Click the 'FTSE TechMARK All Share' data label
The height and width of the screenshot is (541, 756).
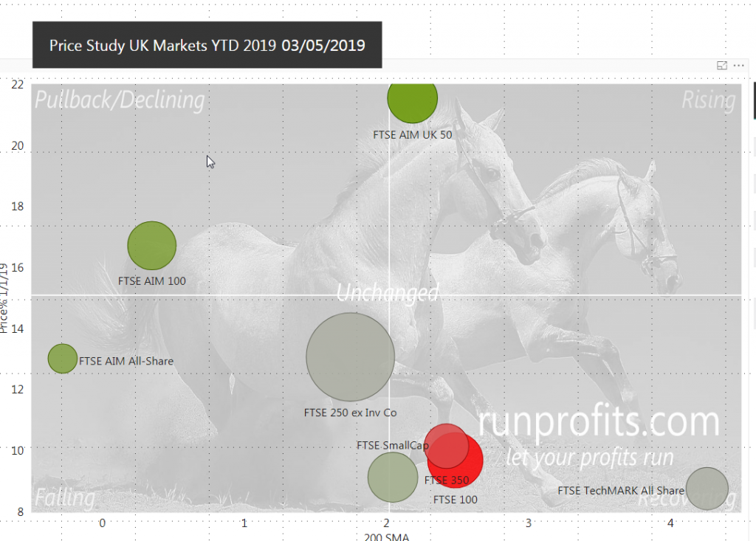621,491
